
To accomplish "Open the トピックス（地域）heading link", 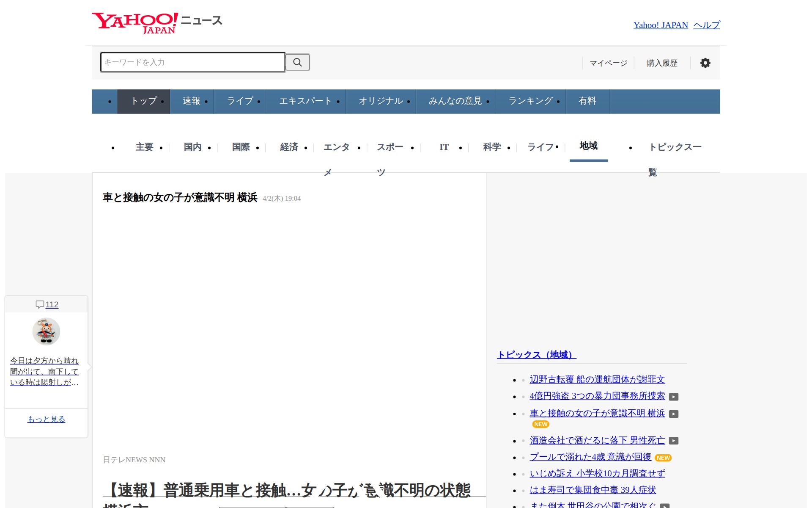I will coord(536,355).
